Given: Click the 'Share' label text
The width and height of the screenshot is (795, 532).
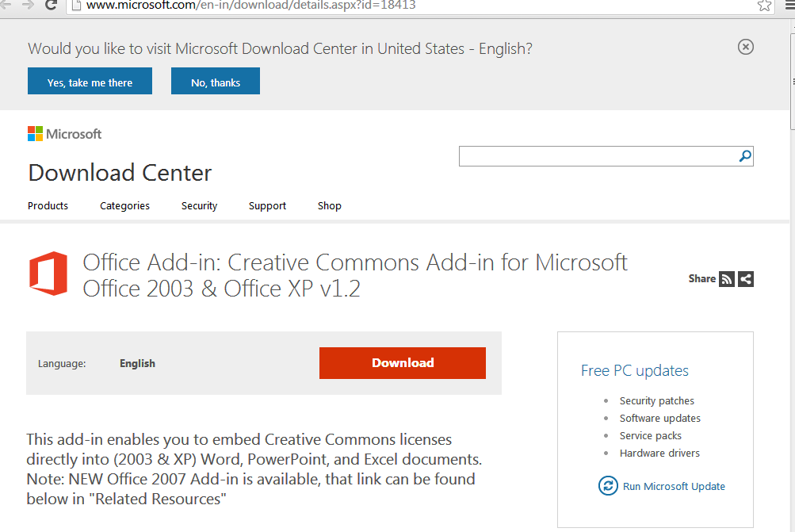Looking at the screenshot, I should [x=701, y=278].
